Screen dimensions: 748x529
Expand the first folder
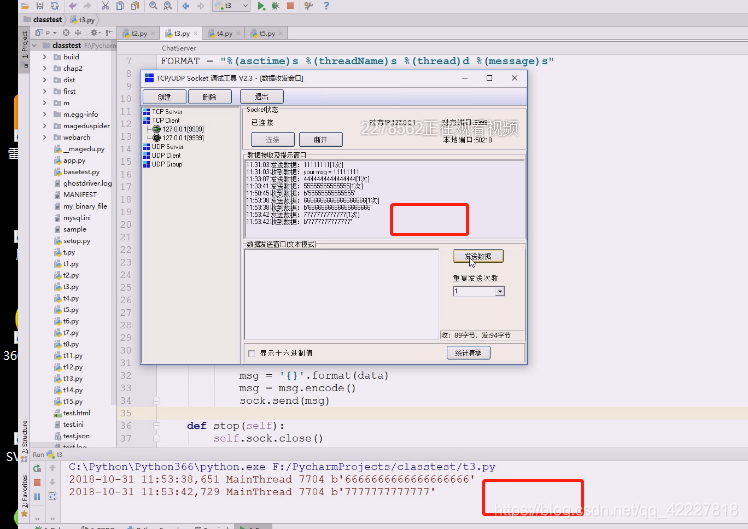point(44,91)
